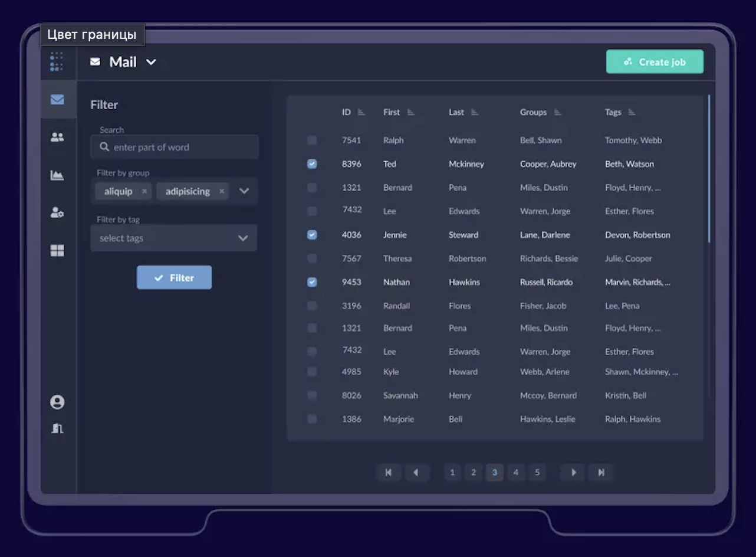Click the Filter panel heading
The image size is (756, 557).
pyautogui.click(x=104, y=104)
